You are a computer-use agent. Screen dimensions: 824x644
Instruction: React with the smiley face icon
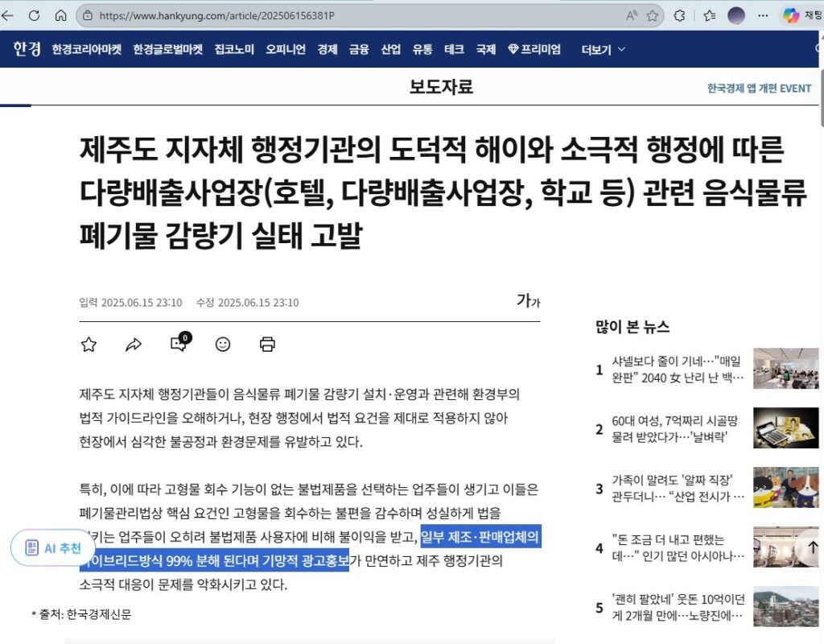(x=223, y=345)
